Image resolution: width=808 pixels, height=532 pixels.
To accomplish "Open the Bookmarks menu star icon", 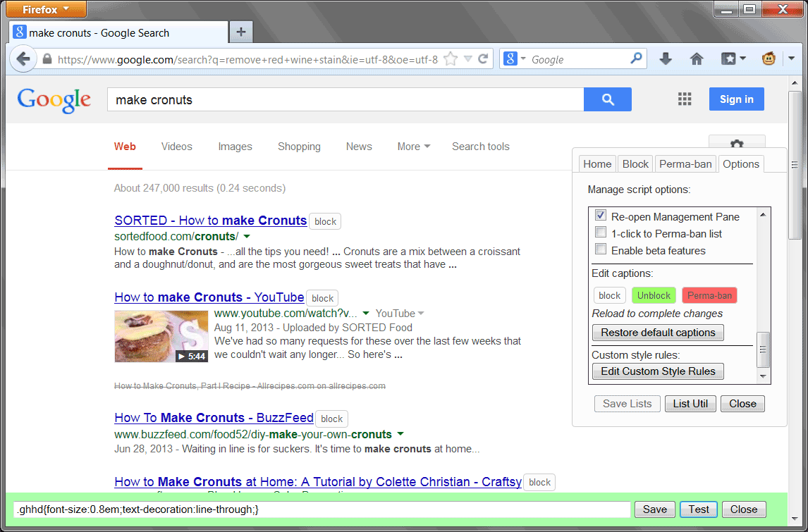I will tap(728, 58).
